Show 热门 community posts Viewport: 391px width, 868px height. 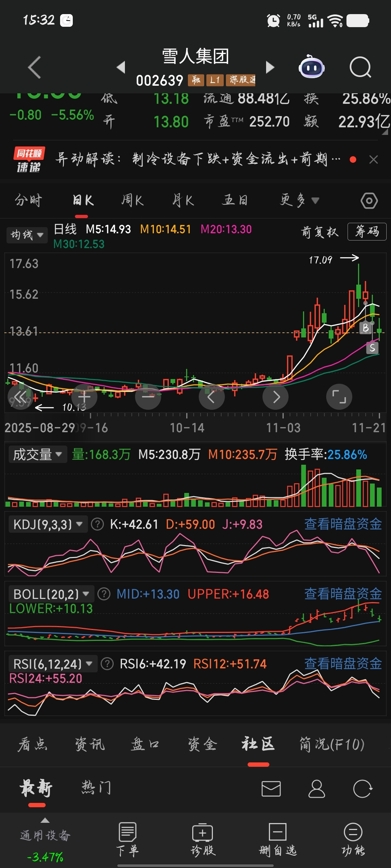(x=96, y=787)
